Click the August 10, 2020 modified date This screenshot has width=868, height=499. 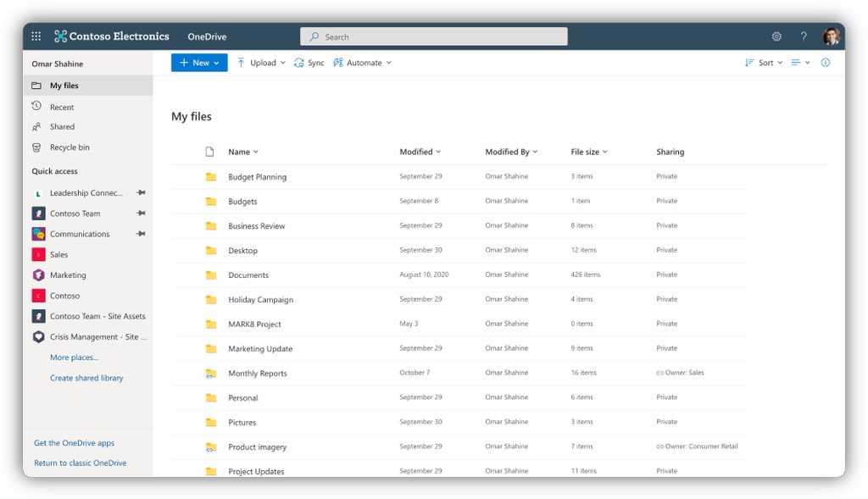point(424,274)
